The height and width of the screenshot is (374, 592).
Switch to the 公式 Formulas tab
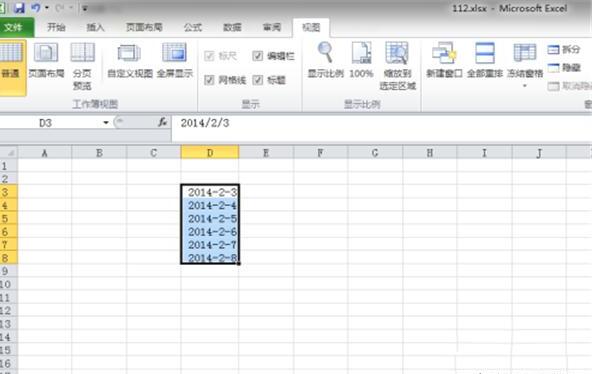[193, 27]
